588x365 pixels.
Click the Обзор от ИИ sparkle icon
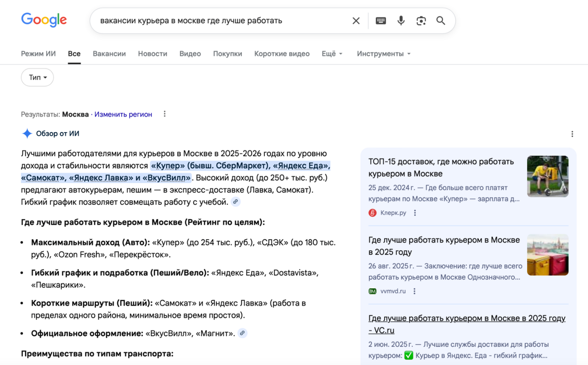[27, 133]
